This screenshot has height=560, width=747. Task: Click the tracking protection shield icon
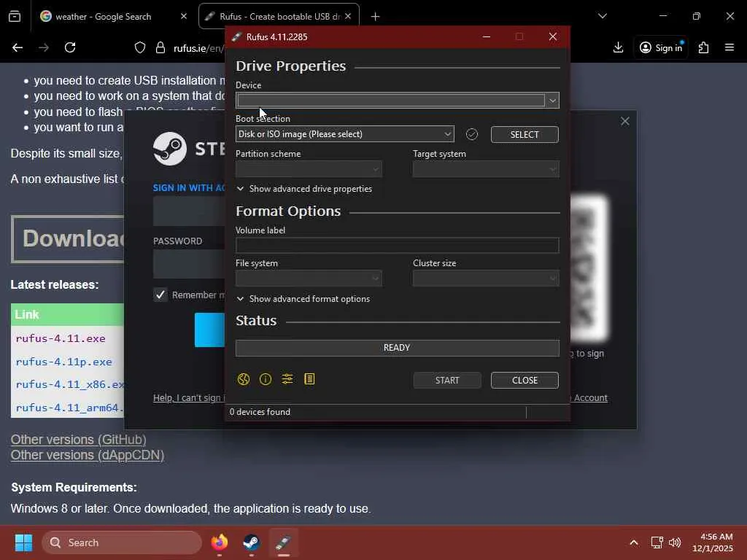point(140,47)
